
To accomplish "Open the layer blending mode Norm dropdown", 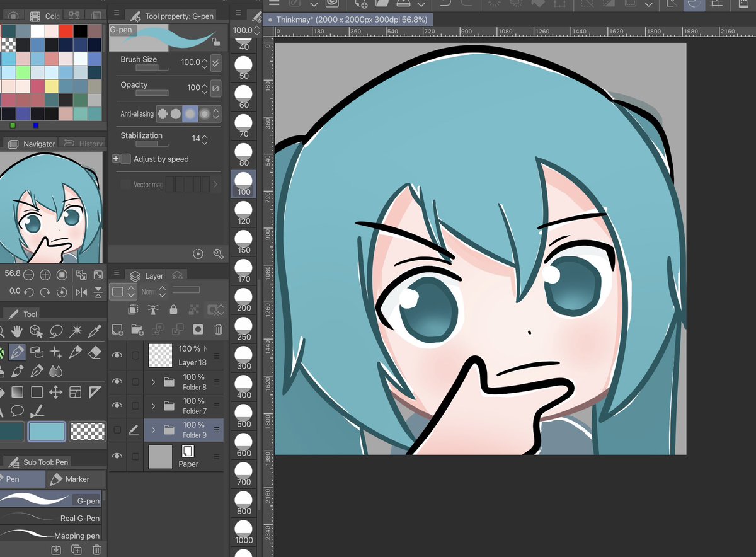I will [x=154, y=292].
